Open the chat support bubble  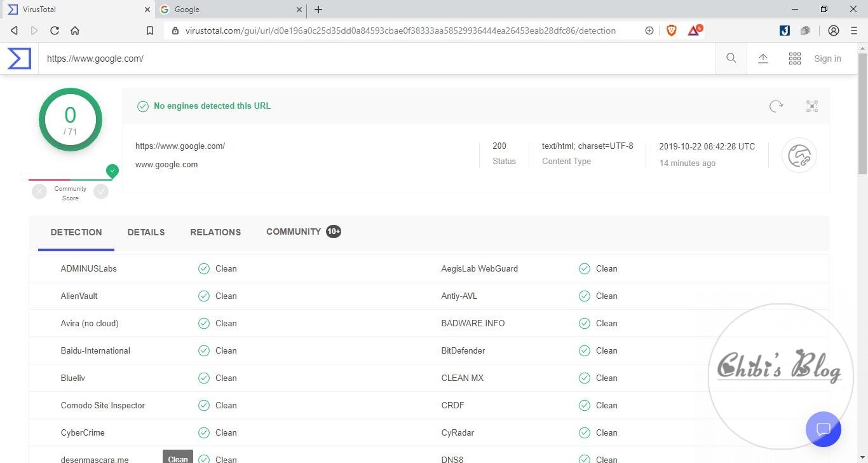[x=824, y=429]
